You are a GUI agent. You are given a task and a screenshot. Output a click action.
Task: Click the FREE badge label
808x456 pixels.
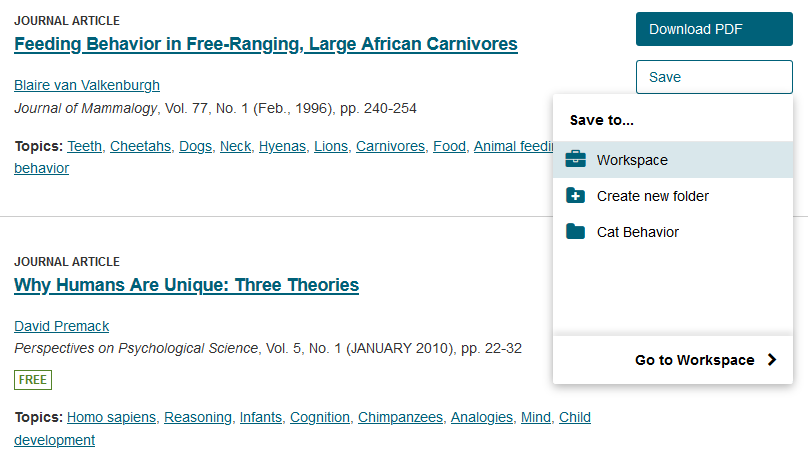click(32, 380)
